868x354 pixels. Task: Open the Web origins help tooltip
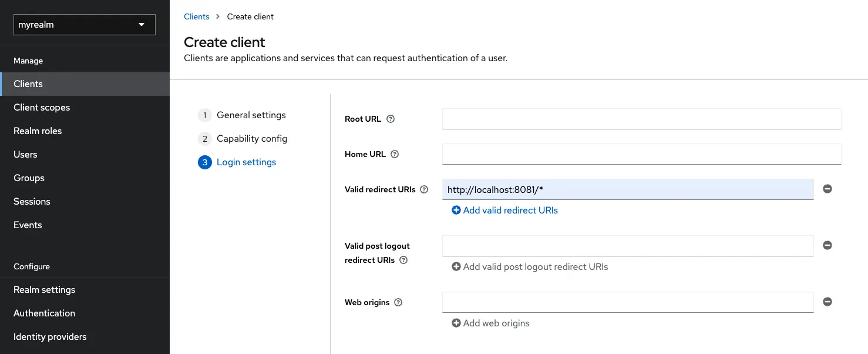tap(398, 302)
